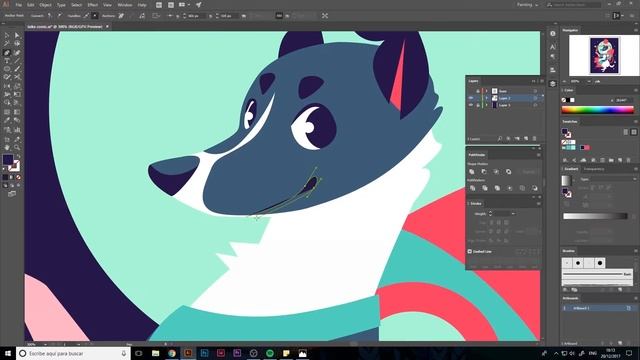Unlock the top layer lock icon

[x=478, y=91]
